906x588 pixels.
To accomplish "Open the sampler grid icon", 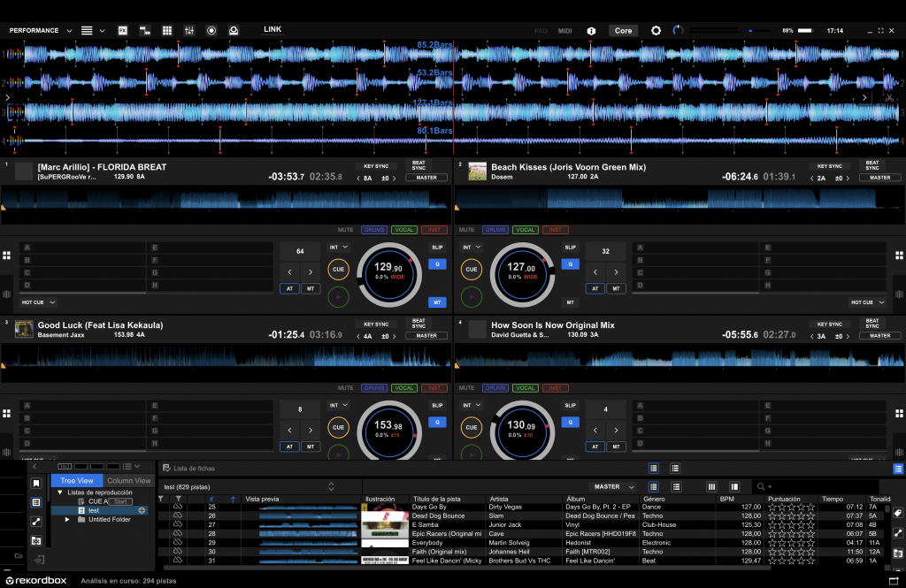I will 166,30.
